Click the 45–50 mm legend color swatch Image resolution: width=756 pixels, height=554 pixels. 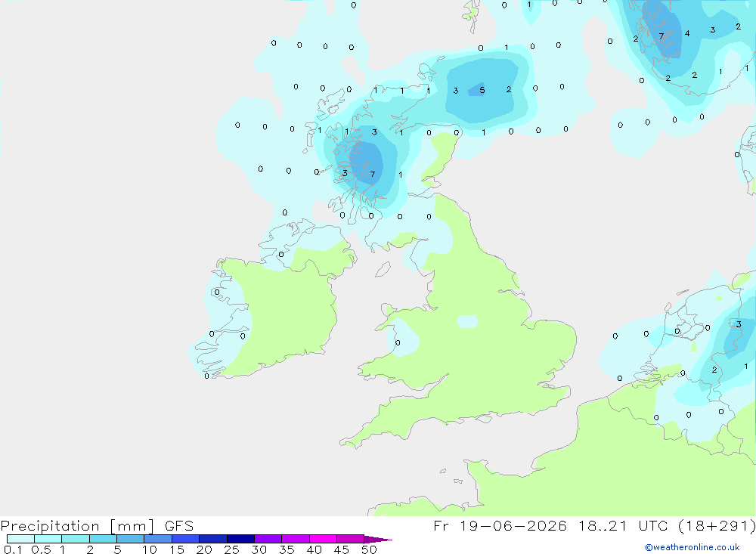click(x=351, y=539)
